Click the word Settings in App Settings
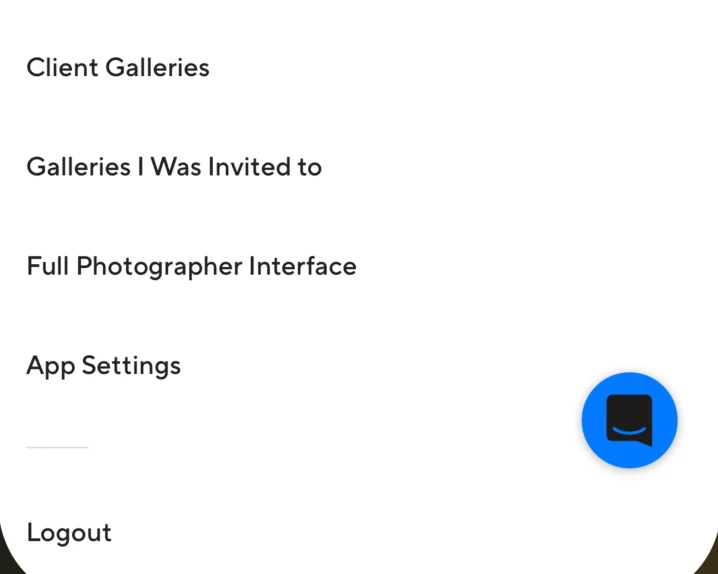718x574 pixels. coord(131,366)
